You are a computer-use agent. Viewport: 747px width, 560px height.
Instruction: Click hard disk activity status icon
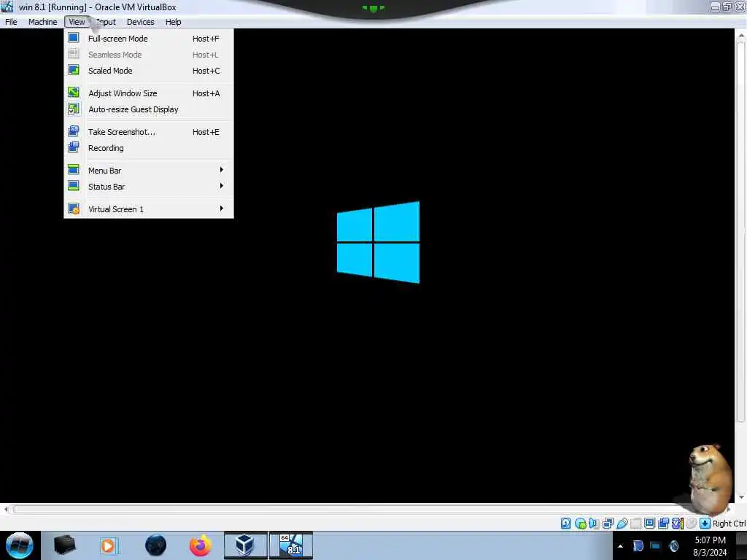[565, 524]
